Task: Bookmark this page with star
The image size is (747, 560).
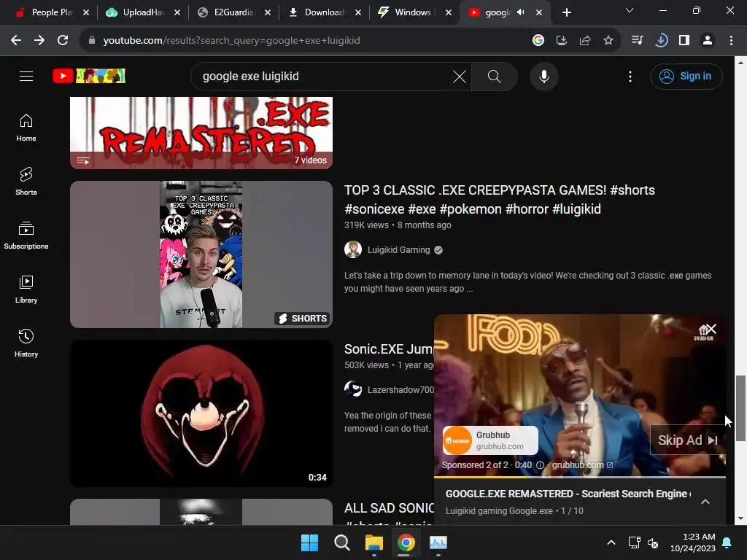Action: [x=608, y=41]
